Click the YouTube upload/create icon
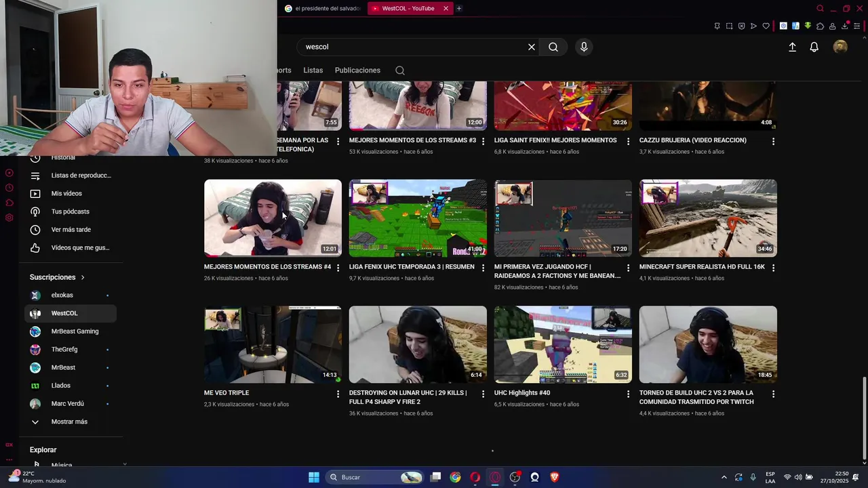This screenshot has width=868, height=488. [x=792, y=47]
